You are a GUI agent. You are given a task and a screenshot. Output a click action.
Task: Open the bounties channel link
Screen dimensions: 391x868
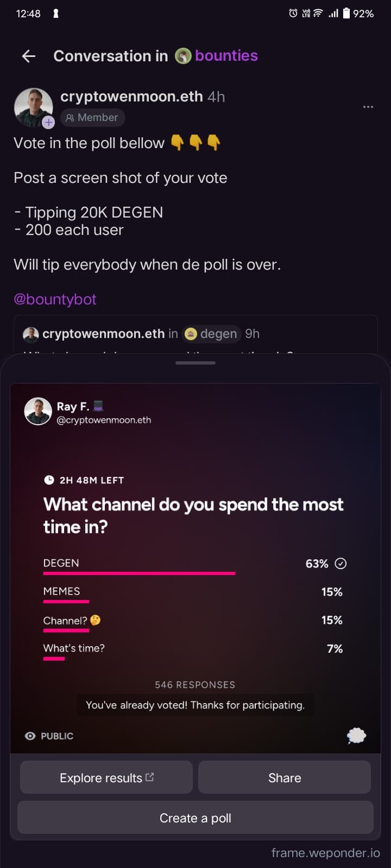coord(226,55)
